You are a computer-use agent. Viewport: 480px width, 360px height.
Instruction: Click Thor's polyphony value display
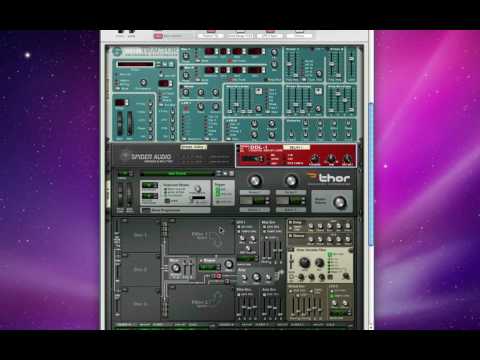point(150,185)
